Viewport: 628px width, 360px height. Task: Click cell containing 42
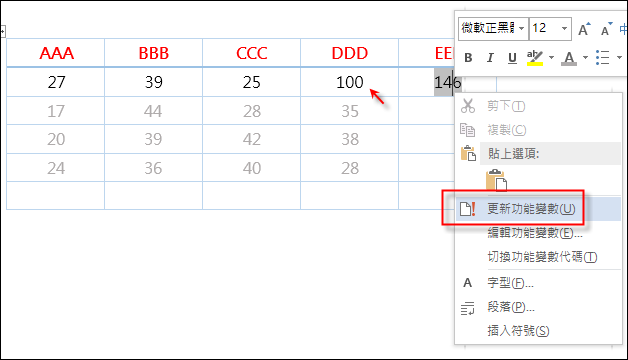[252, 139]
